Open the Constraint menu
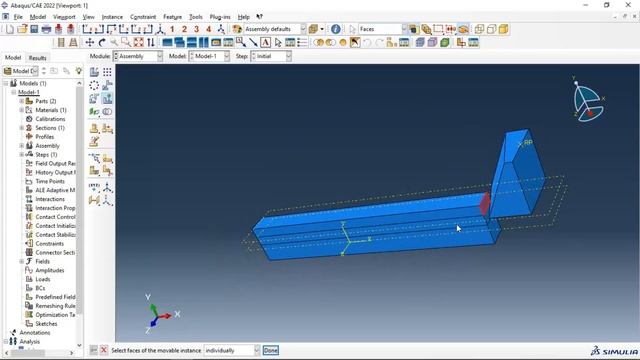The width and height of the screenshot is (640, 360). pyautogui.click(x=143, y=17)
